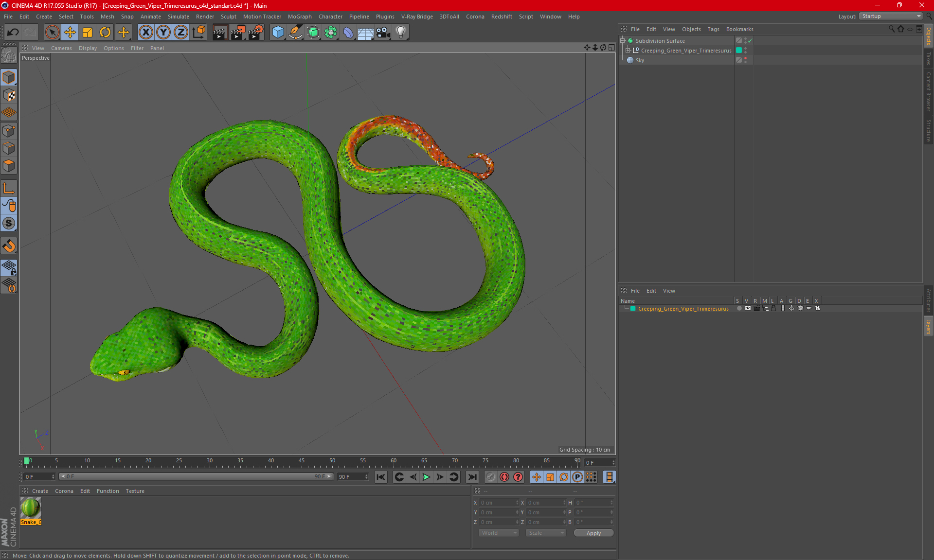
Task: Activate the Move tool
Action: 70,33
